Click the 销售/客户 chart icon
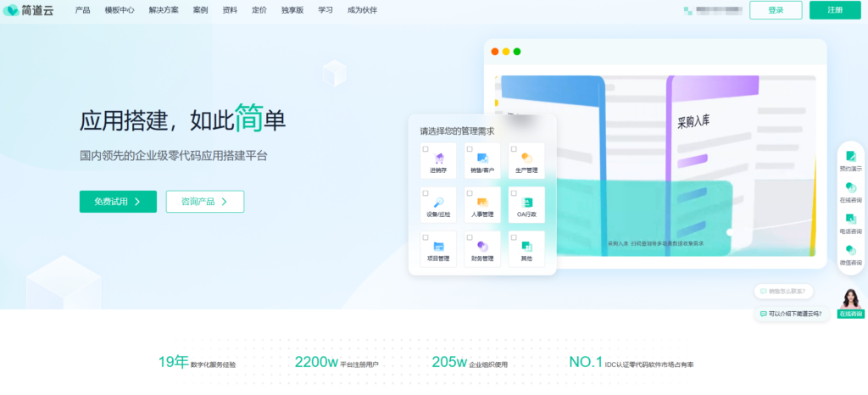The width and height of the screenshot is (868, 395). [482, 158]
